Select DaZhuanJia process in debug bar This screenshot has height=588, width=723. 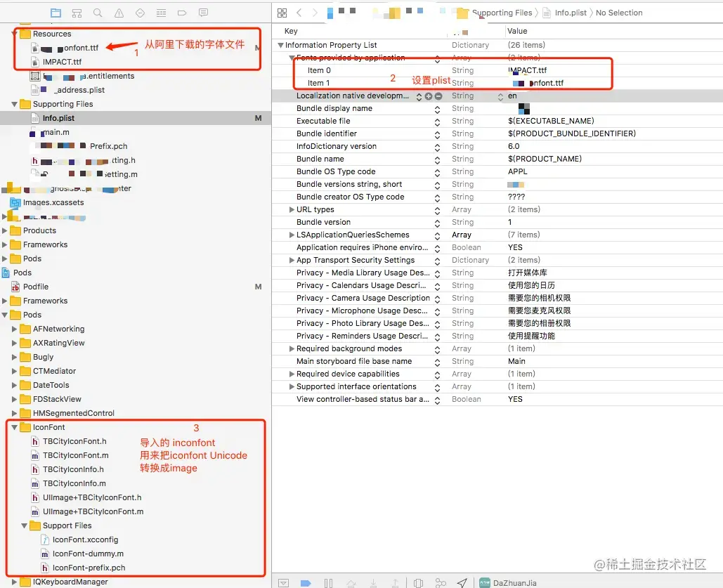(x=508, y=583)
